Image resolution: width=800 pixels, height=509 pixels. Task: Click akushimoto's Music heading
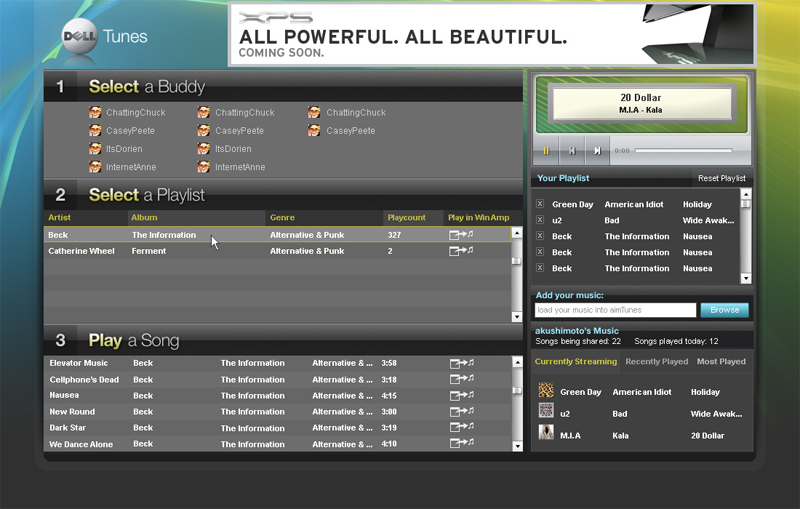[x=577, y=331]
